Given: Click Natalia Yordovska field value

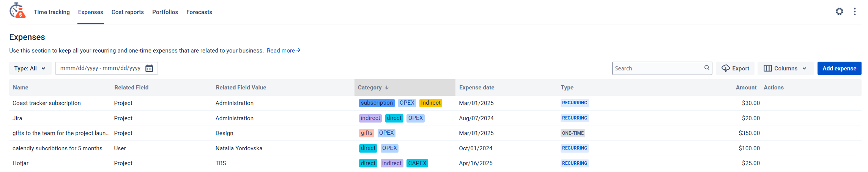Looking at the screenshot, I should tap(239, 148).
